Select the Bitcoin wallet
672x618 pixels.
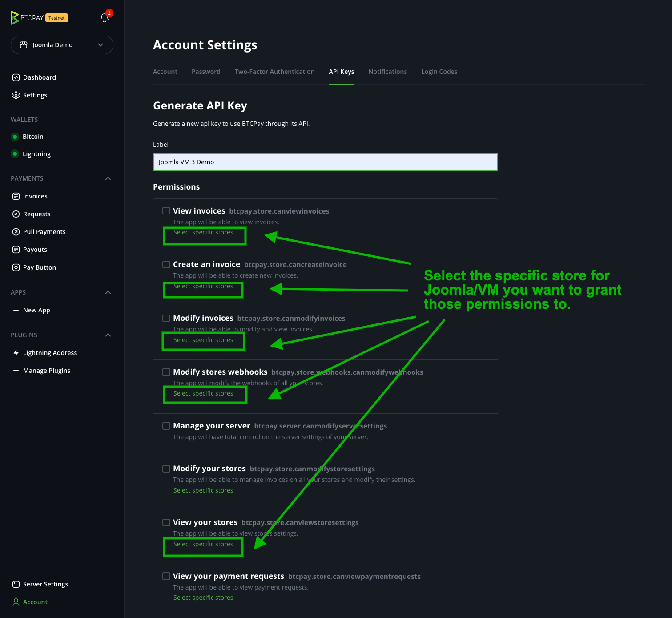(33, 136)
